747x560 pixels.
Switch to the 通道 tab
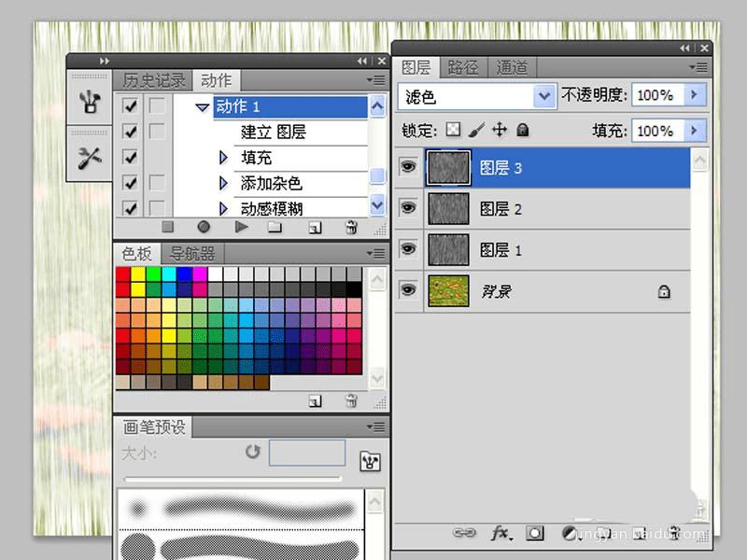pyautogui.click(x=512, y=67)
